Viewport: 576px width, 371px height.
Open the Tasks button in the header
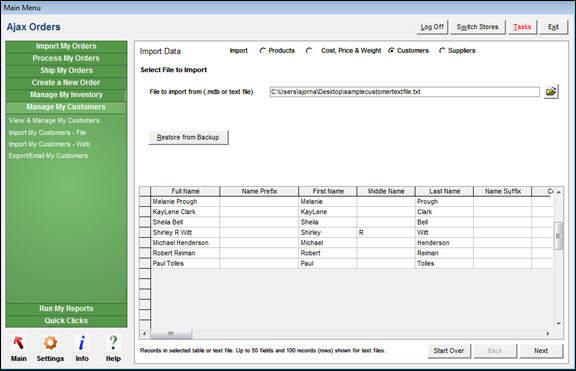[522, 27]
